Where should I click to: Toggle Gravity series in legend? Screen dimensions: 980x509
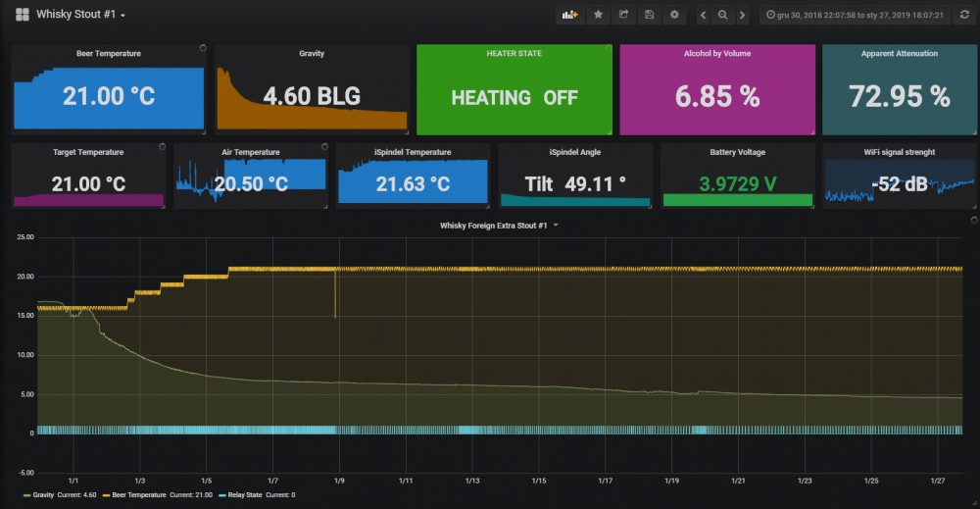41,495
